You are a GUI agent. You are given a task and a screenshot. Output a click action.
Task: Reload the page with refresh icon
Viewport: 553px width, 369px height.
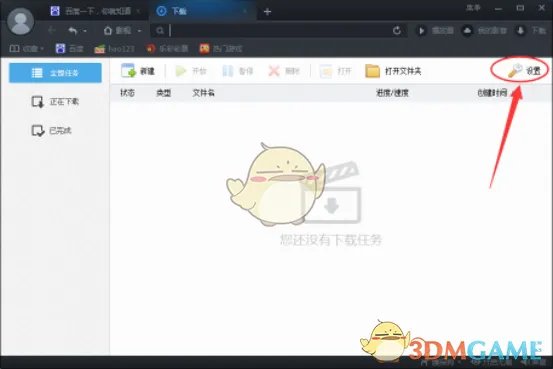click(397, 31)
